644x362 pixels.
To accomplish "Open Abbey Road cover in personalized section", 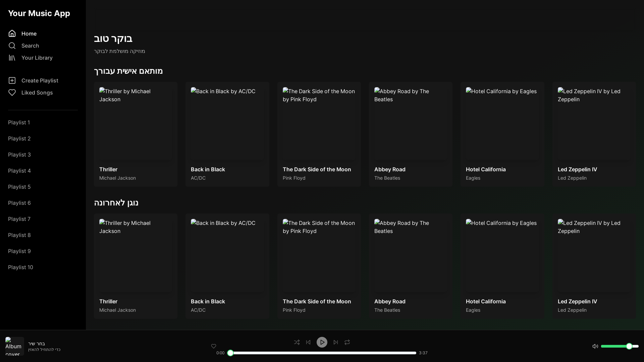I will tap(411, 123).
